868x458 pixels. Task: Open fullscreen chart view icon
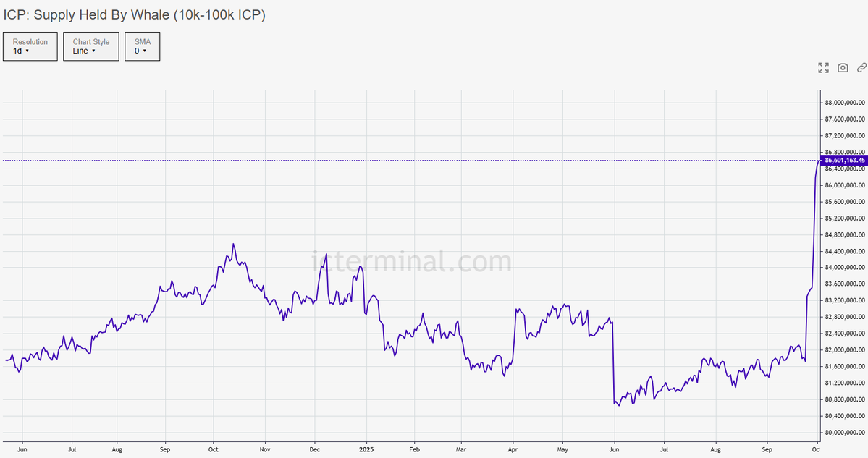pos(823,67)
